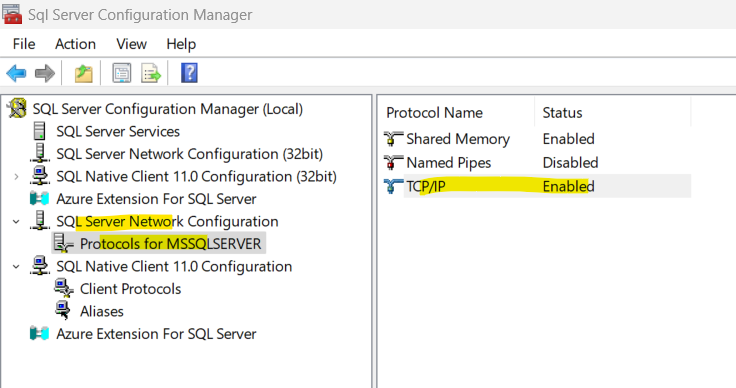
Task: Select the TCP/IP protocol name
Action: point(426,186)
